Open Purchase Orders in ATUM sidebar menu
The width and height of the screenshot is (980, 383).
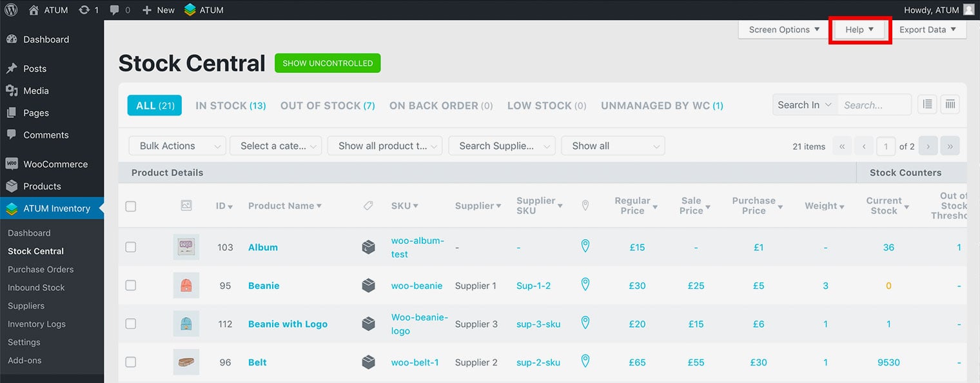pyautogui.click(x=41, y=270)
